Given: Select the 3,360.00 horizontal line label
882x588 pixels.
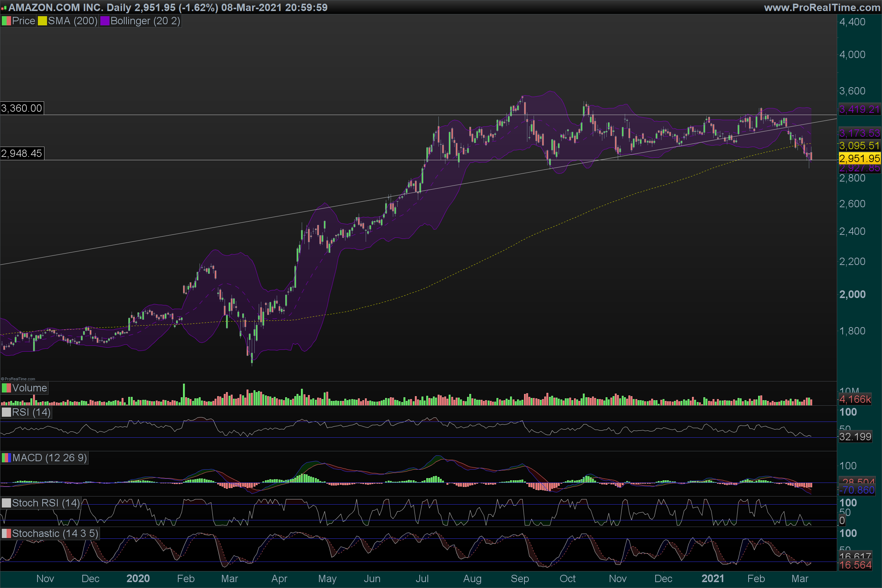Looking at the screenshot, I should (22, 108).
